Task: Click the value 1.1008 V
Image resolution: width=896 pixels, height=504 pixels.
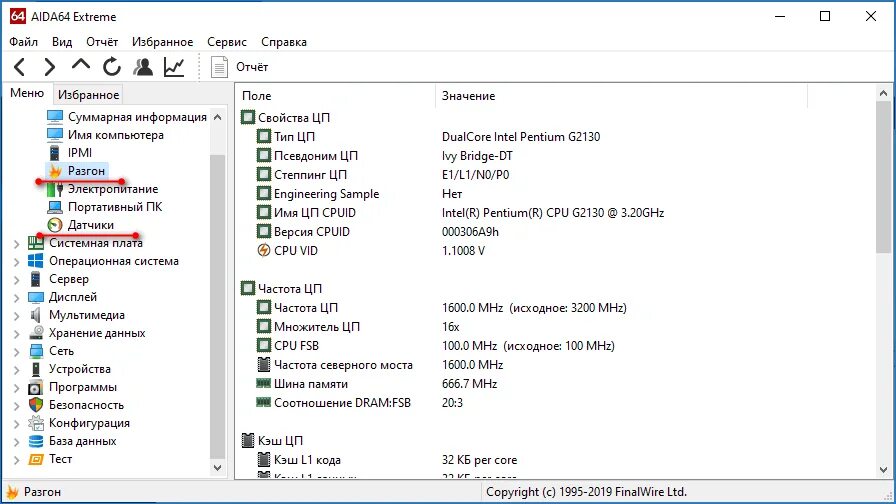Action: tap(463, 250)
